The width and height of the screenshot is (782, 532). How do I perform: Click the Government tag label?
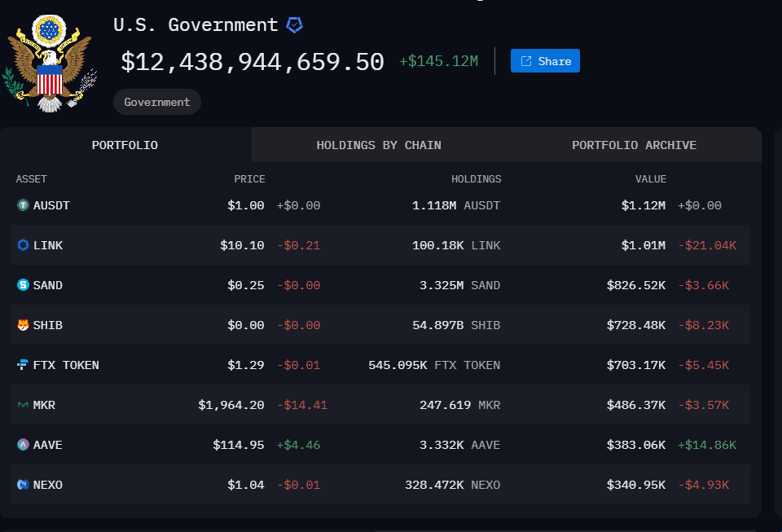tap(156, 101)
